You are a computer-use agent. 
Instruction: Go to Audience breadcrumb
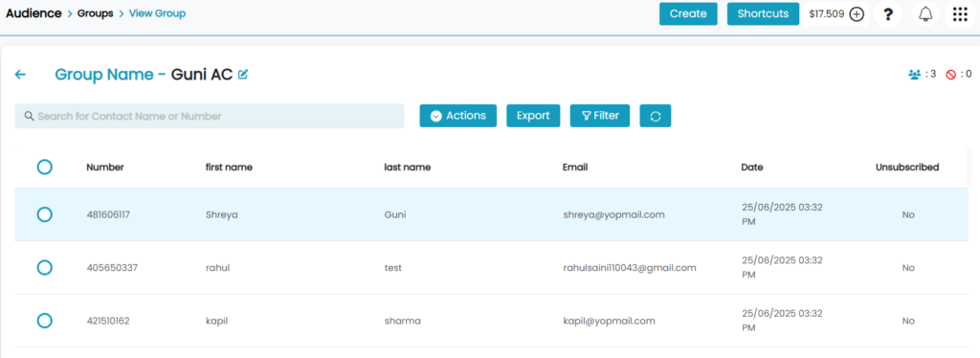[x=33, y=13]
